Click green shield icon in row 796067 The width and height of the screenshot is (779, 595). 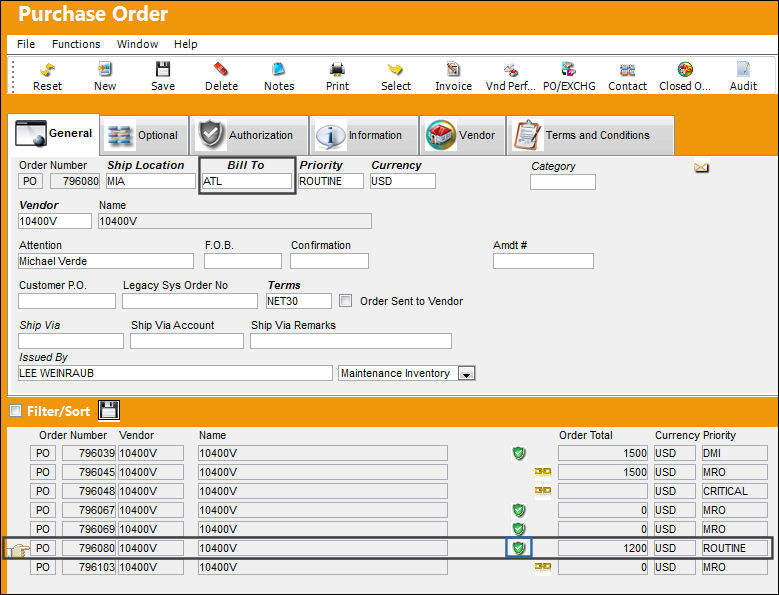click(519, 510)
